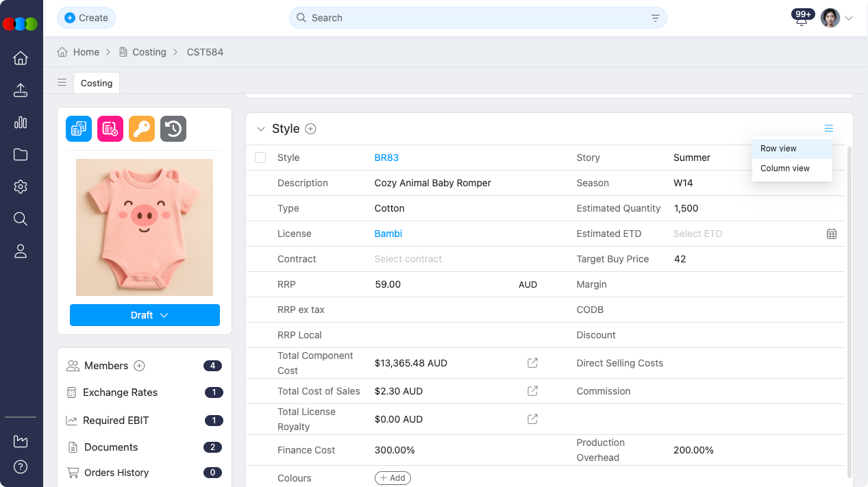
Task: Choose Column view option
Action: pos(784,168)
